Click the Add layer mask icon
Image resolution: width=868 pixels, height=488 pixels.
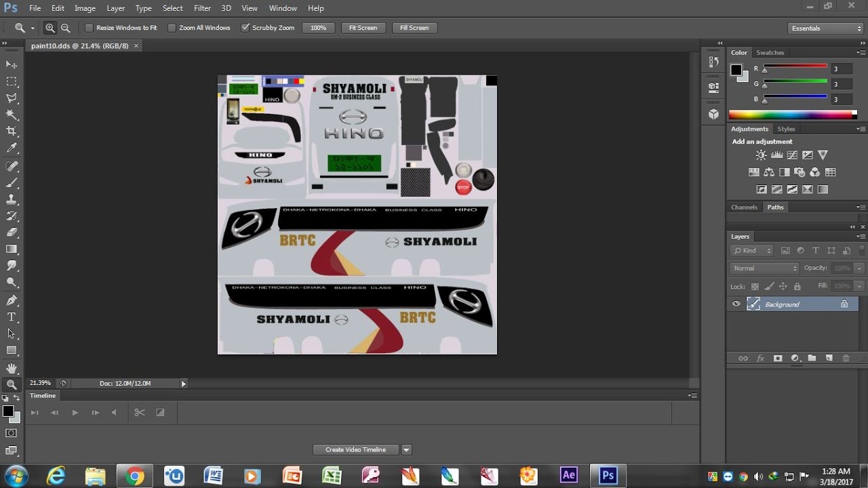(778, 358)
